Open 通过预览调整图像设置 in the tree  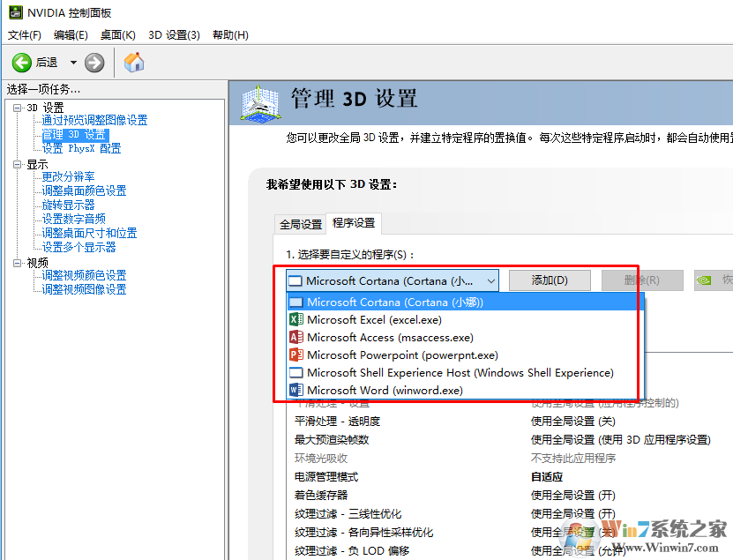[95, 121]
